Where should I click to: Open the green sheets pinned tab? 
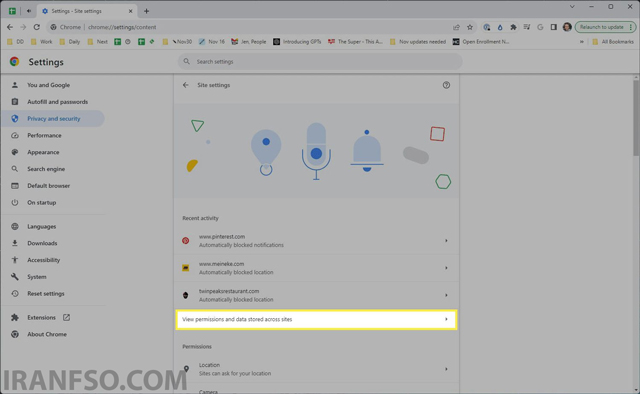pos(12,11)
